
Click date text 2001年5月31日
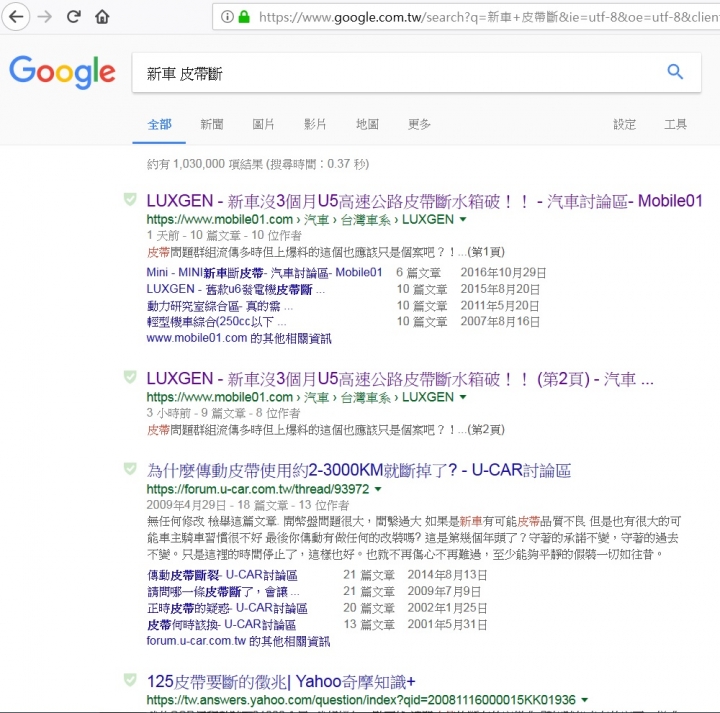click(x=447, y=624)
